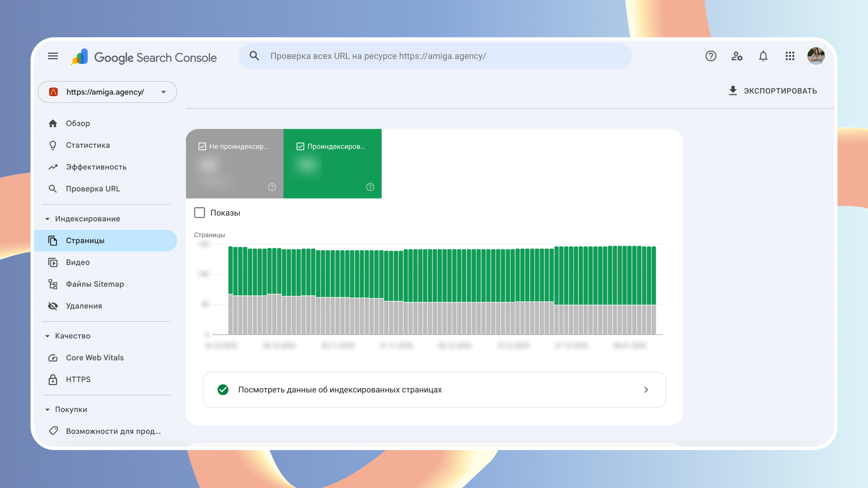Open user and settings management icon
The height and width of the screenshot is (488, 868).
(x=737, y=56)
